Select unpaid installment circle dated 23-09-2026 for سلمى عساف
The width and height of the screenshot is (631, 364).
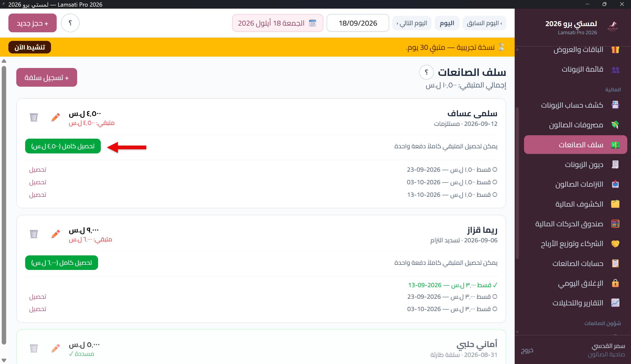pos(495,170)
